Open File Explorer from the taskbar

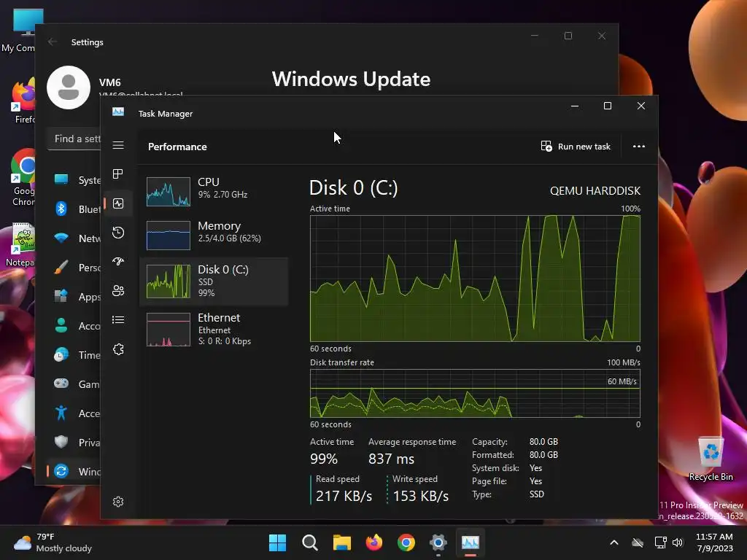coord(341,542)
